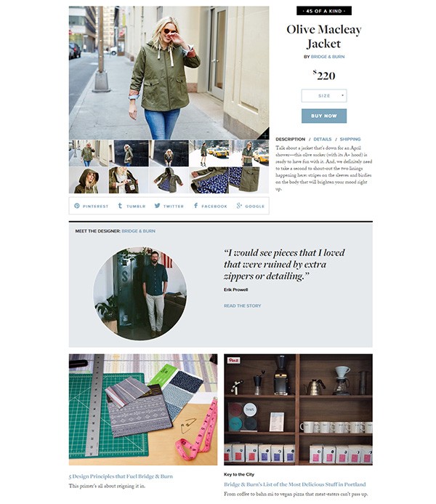Open the Pin it badge on shelf photo
436x504 pixels.
[x=233, y=360]
